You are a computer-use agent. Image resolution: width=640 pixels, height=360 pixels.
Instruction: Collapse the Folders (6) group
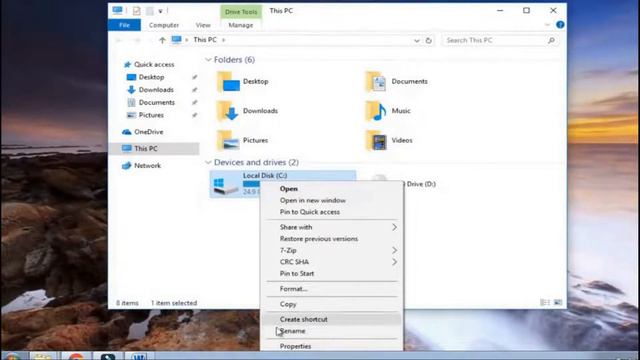point(208,60)
